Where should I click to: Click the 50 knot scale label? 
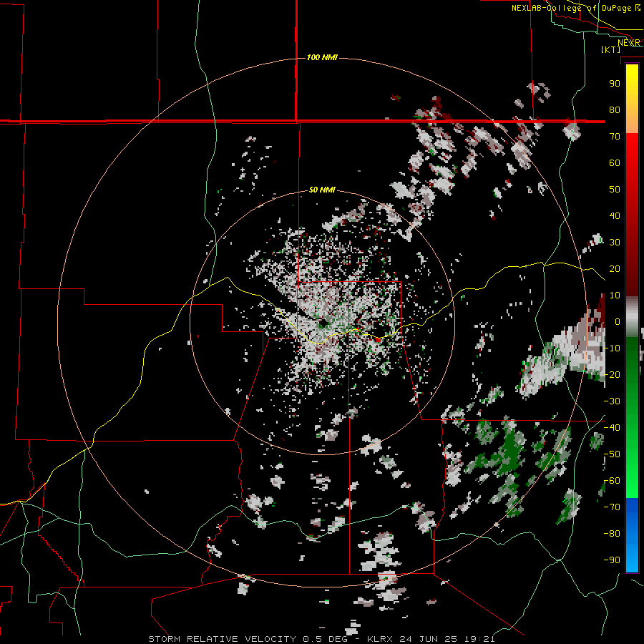615,190
